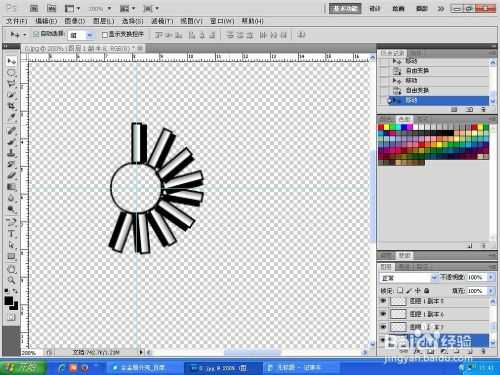Image resolution: width=500 pixels, height=375 pixels.
Task: Select the Blur tool
Action: point(12,198)
